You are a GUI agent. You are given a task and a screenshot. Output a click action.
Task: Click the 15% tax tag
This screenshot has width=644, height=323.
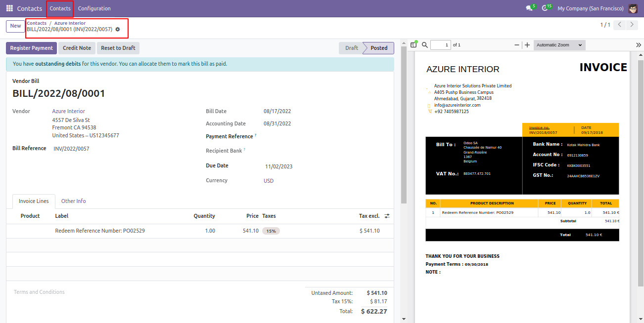(x=271, y=231)
